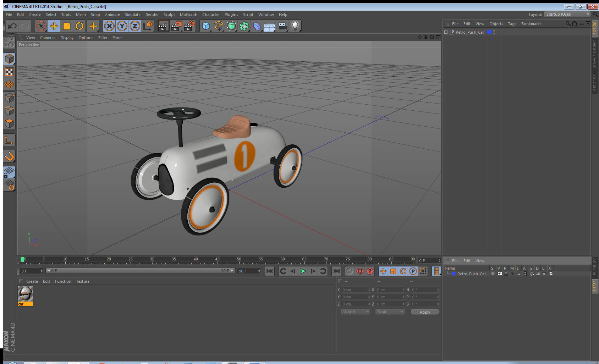This screenshot has width=599, height=364.
Task: Select Edges mode in left toolbar
Action: (9, 110)
